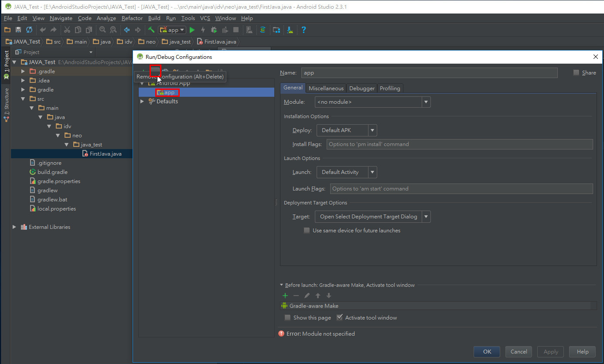Open the Module dropdown showing no module
604x364 pixels.
coord(373,102)
